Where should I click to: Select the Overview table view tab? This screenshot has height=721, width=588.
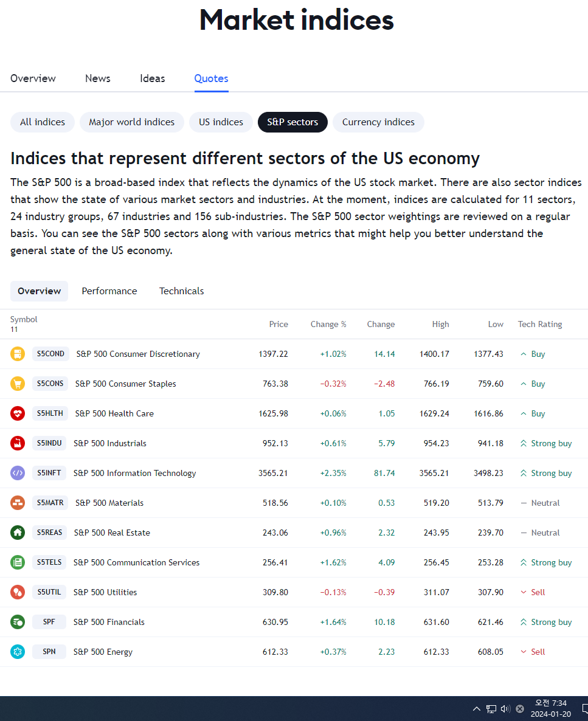pos(39,291)
